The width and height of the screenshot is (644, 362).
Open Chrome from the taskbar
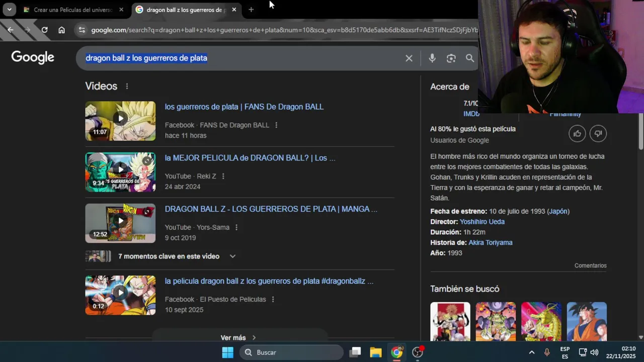[x=397, y=352]
